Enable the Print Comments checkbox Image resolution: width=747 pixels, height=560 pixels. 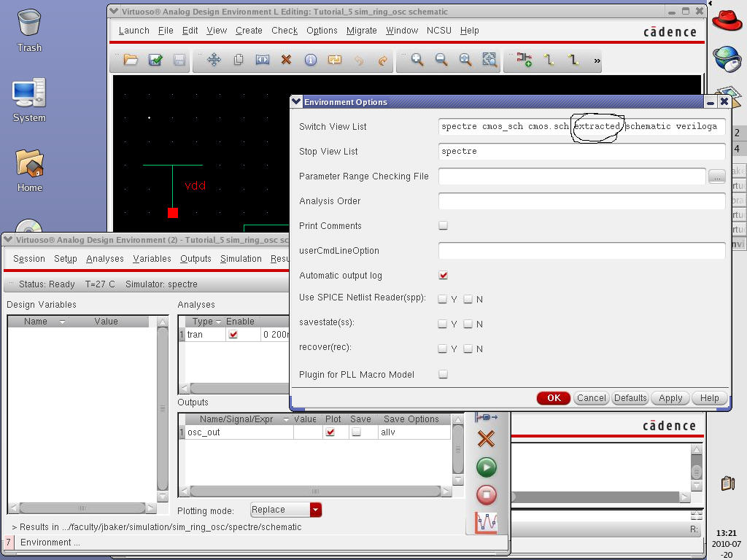pyautogui.click(x=443, y=226)
